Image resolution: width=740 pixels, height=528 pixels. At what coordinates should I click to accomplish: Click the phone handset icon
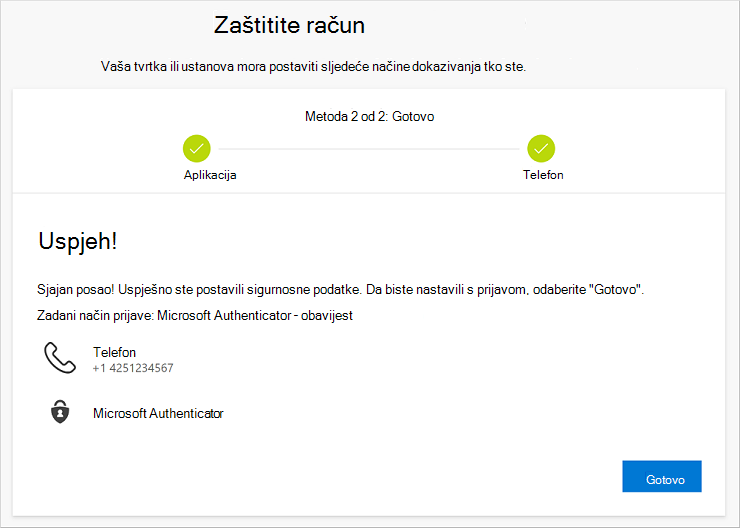click(60, 358)
